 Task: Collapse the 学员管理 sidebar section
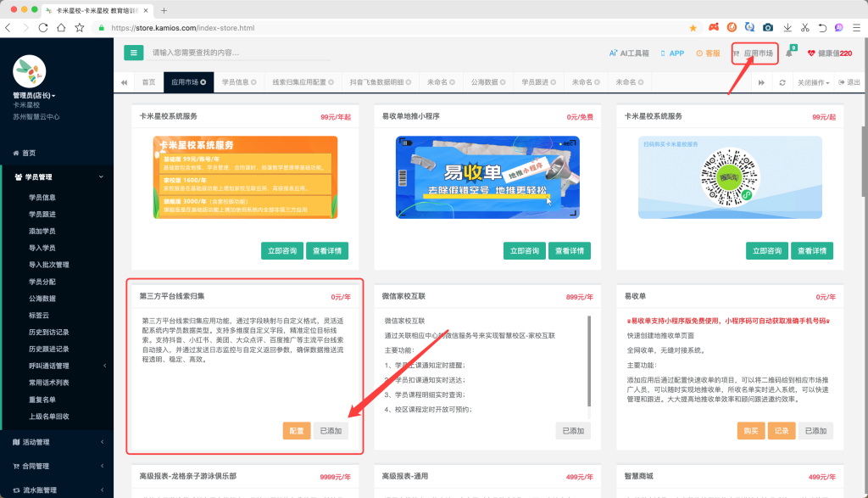[x=102, y=177]
